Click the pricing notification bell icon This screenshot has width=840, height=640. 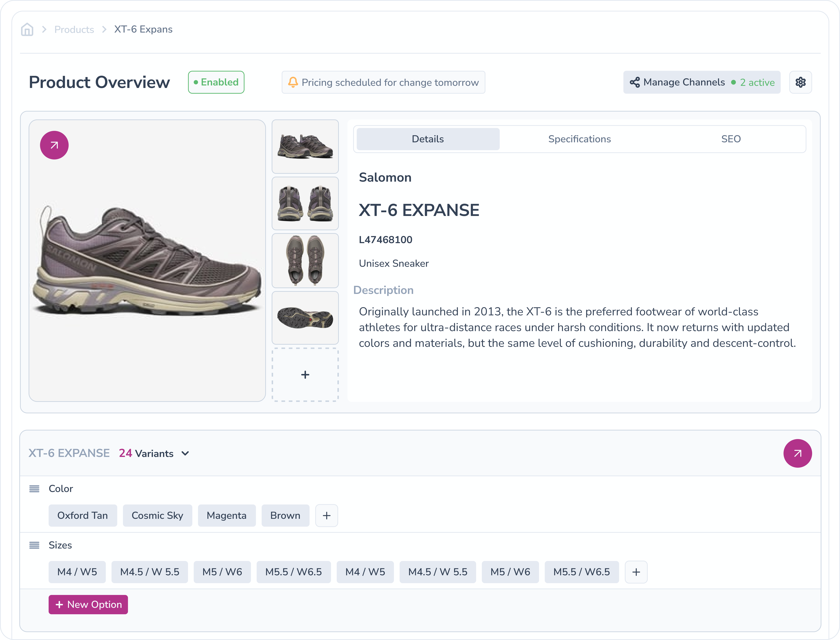pyautogui.click(x=293, y=82)
